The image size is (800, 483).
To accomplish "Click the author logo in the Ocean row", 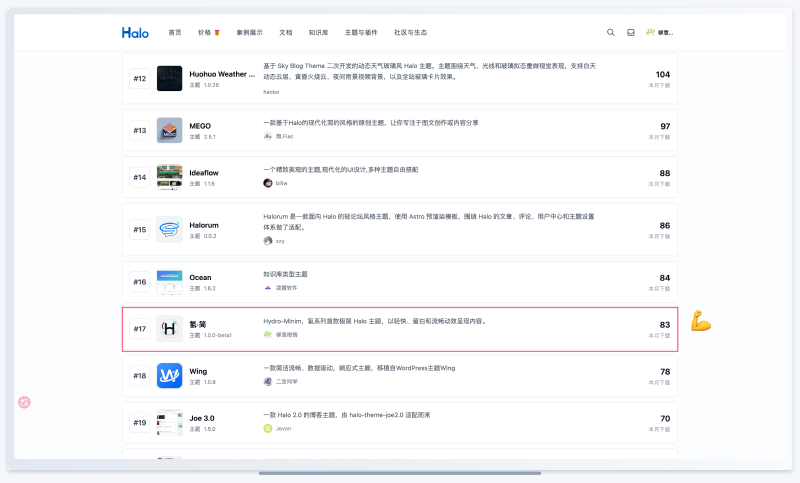I will click(x=268, y=288).
